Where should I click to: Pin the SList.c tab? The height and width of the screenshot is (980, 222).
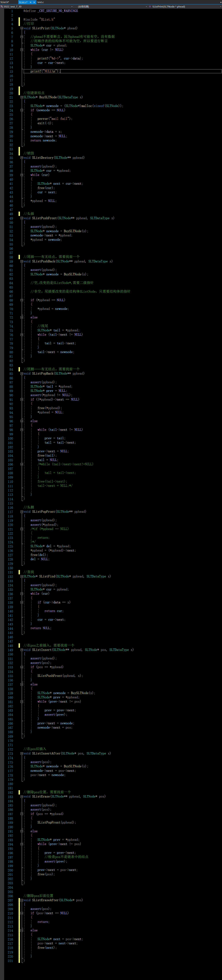[30, 2]
